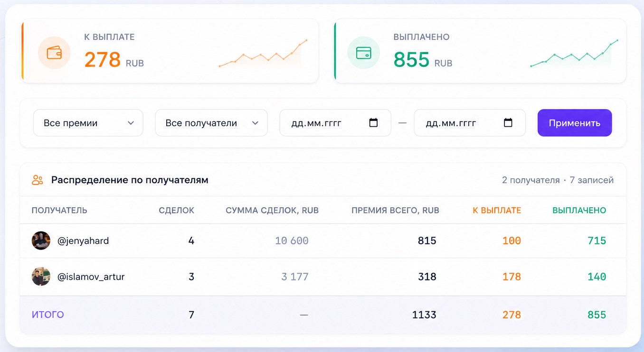Screen dimensions: 644x352
Task: Open the Все получатели dropdown
Action: click(x=211, y=123)
